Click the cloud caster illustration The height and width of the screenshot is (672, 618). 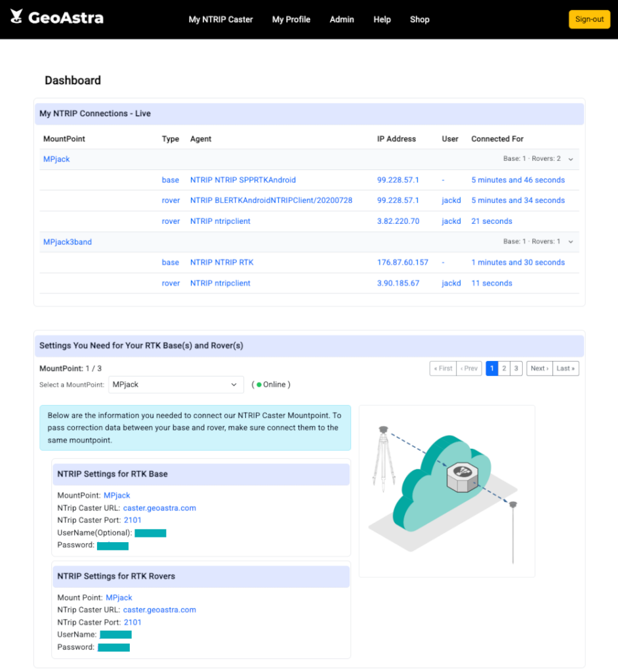(446, 490)
